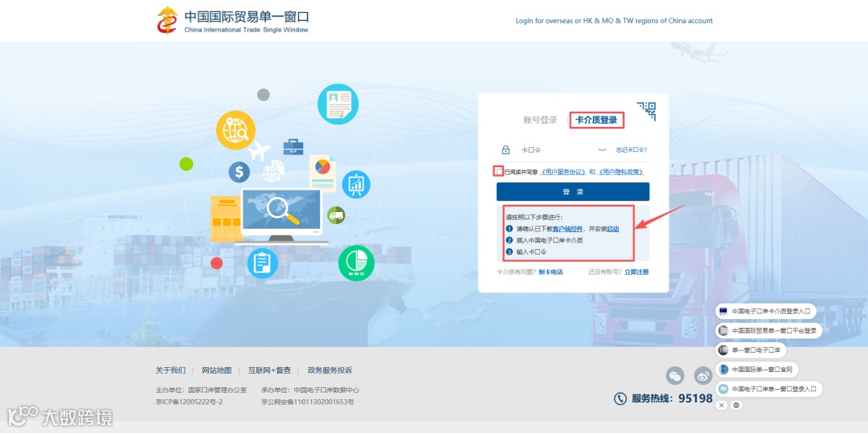This screenshot has height=433, width=868.
Task: Open the 《用户隐私政策》 link
Action: coord(620,172)
